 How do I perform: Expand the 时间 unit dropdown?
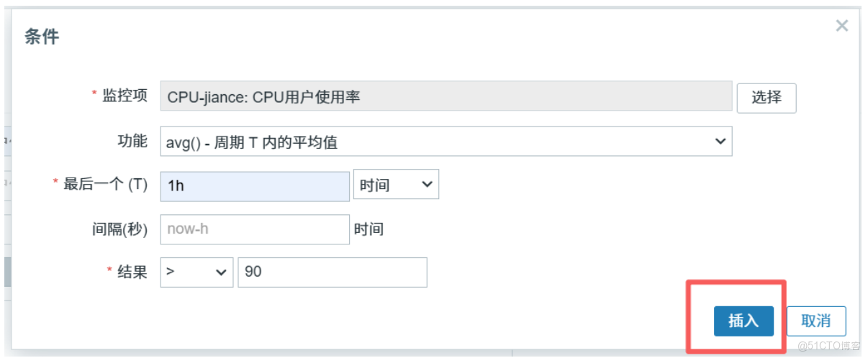397,185
